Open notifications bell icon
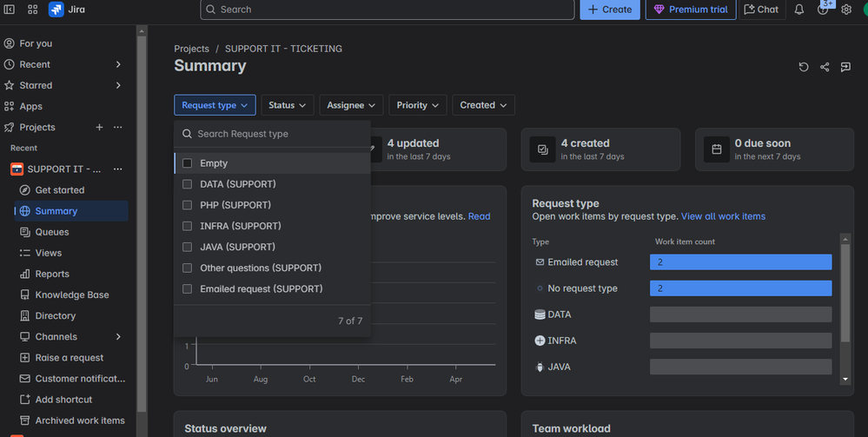Image resolution: width=868 pixels, height=437 pixels. pos(798,10)
